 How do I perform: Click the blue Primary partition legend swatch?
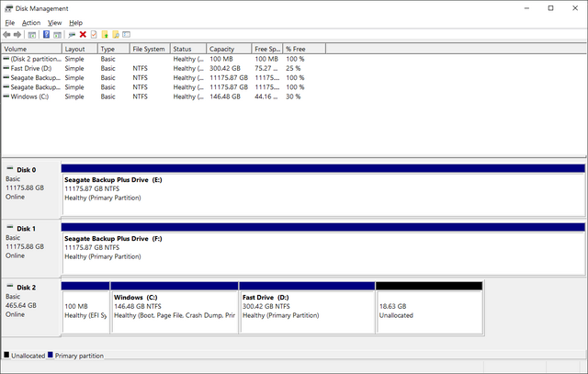click(x=51, y=356)
